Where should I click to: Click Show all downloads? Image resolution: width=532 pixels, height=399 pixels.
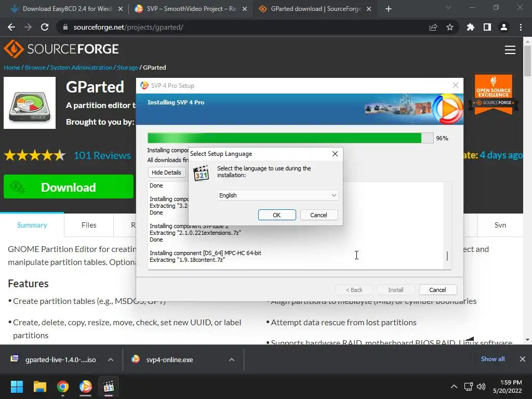click(x=493, y=359)
